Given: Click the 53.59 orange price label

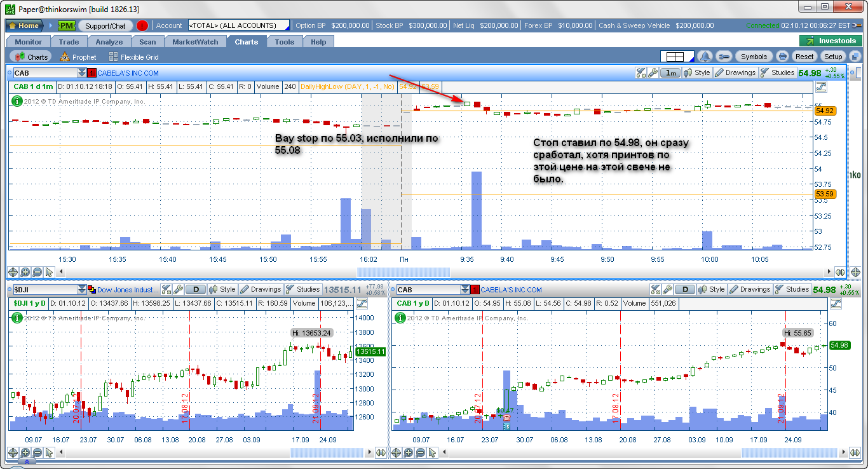Looking at the screenshot, I should click(824, 194).
